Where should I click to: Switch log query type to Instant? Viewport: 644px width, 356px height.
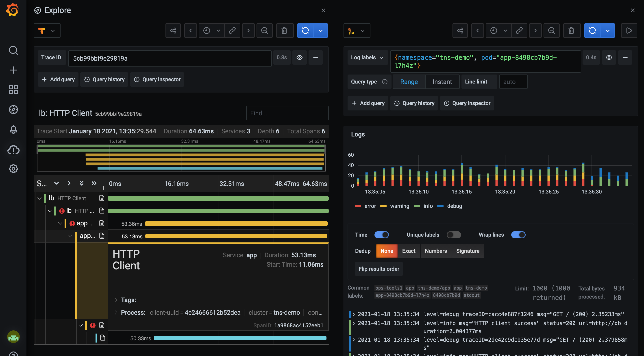pos(442,81)
